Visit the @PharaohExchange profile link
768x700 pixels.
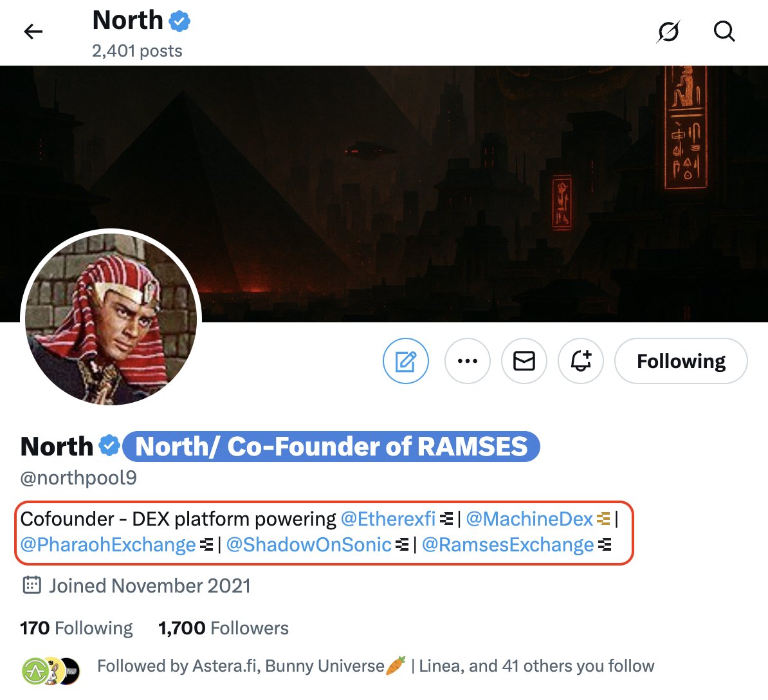(x=108, y=545)
